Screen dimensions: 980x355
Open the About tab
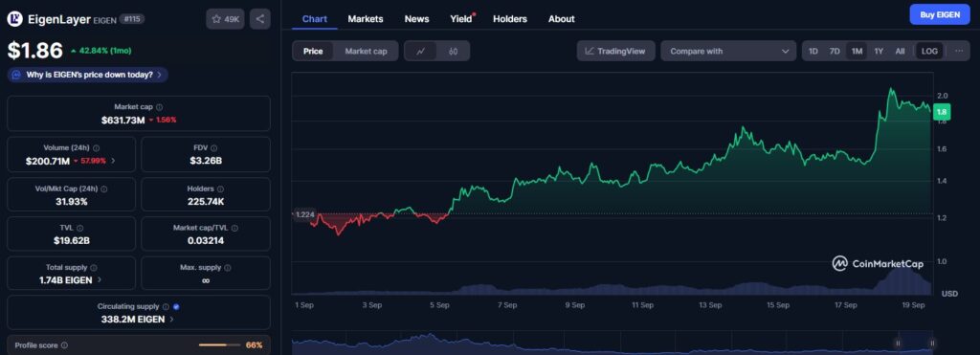561,19
